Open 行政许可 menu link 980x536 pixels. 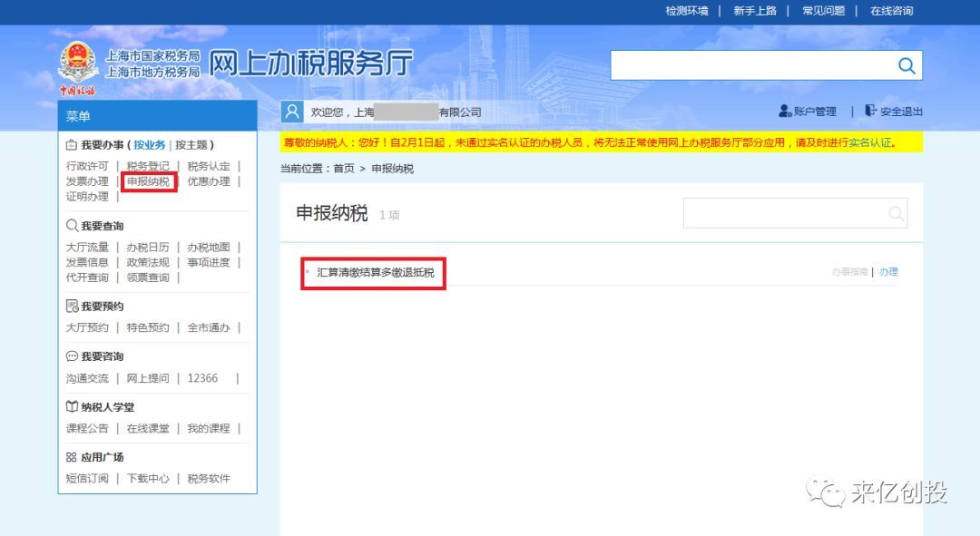click(x=87, y=166)
